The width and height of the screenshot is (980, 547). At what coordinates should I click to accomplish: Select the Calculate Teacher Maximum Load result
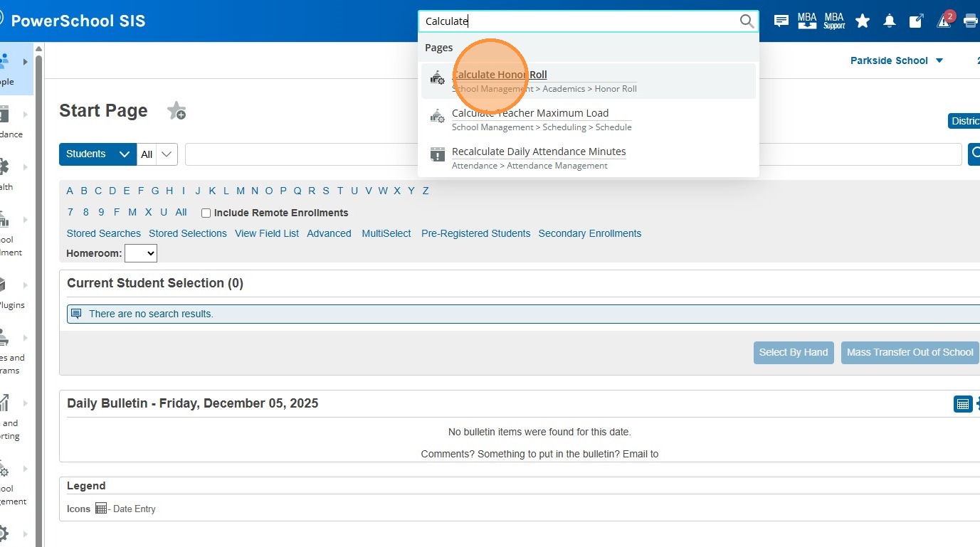click(589, 120)
